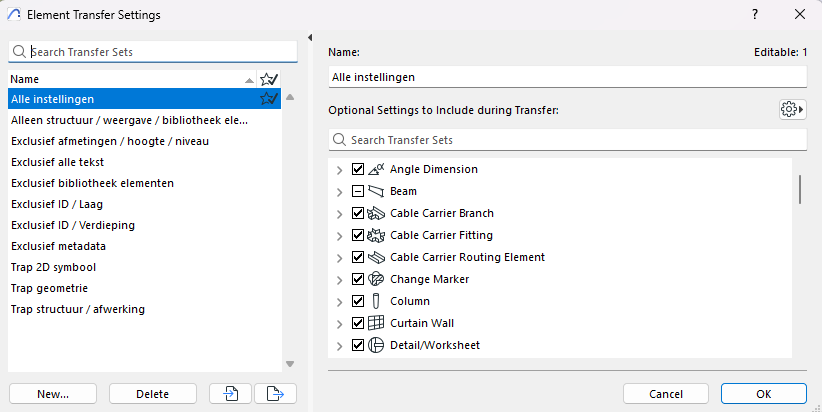Click the Detail/Worksheet circle icon

(376, 345)
